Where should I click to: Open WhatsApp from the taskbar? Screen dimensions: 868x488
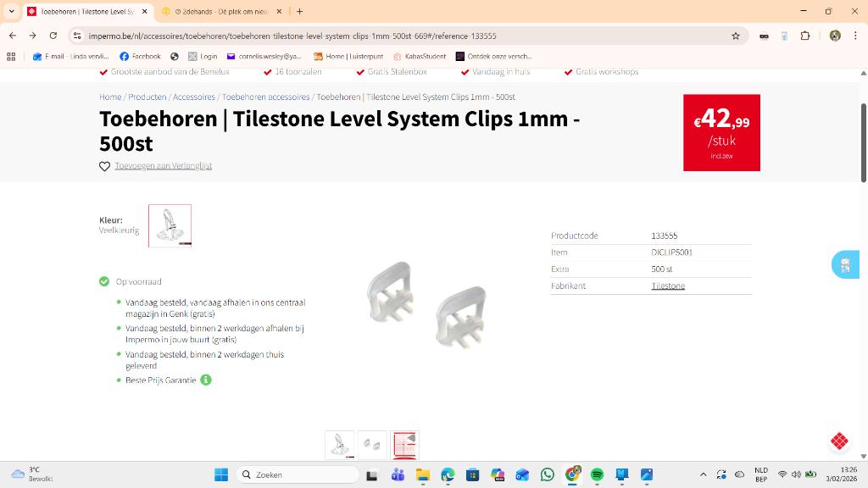tap(547, 474)
